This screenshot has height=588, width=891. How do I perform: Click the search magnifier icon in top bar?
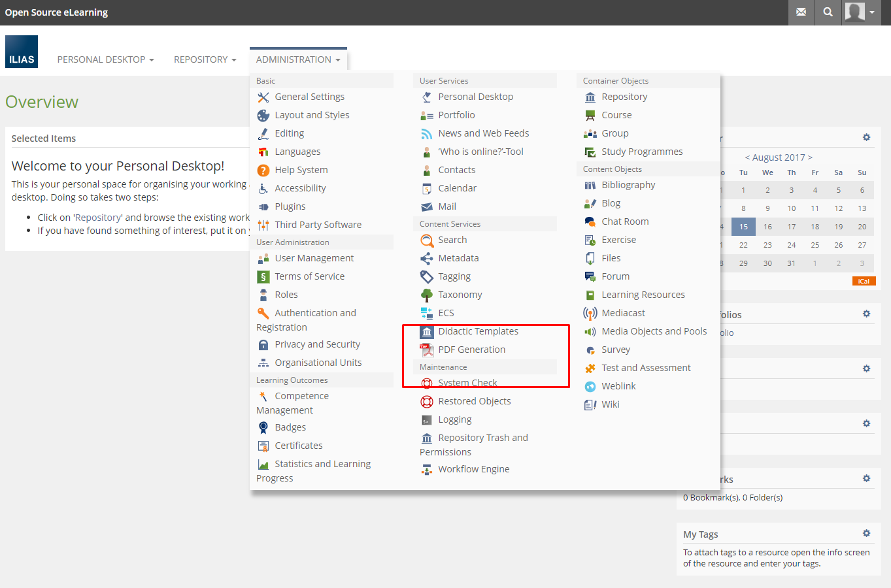point(828,12)
